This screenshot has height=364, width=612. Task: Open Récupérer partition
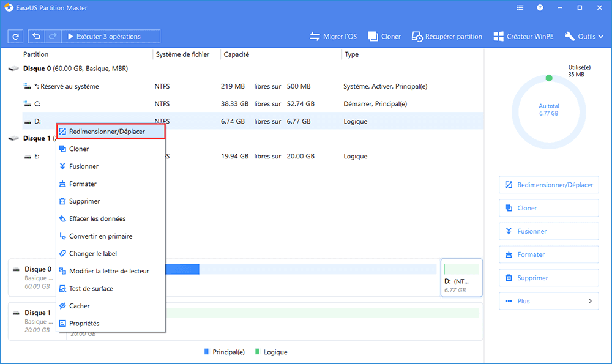447,36
